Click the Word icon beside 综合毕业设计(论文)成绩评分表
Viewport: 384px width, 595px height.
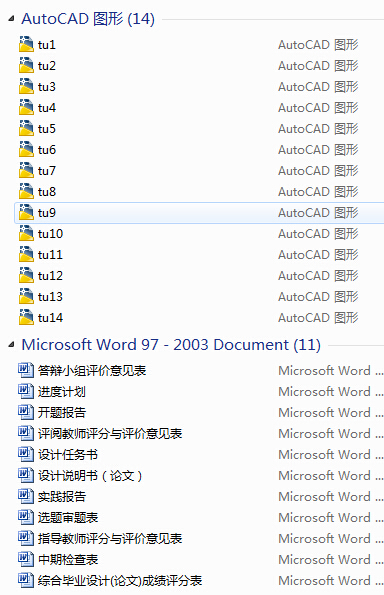coord(26,580)
